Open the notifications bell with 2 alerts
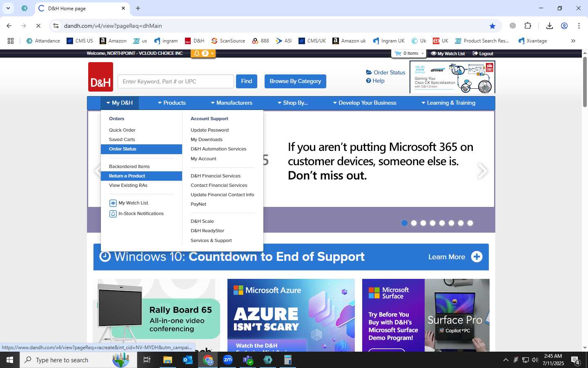 coord(203,54)
